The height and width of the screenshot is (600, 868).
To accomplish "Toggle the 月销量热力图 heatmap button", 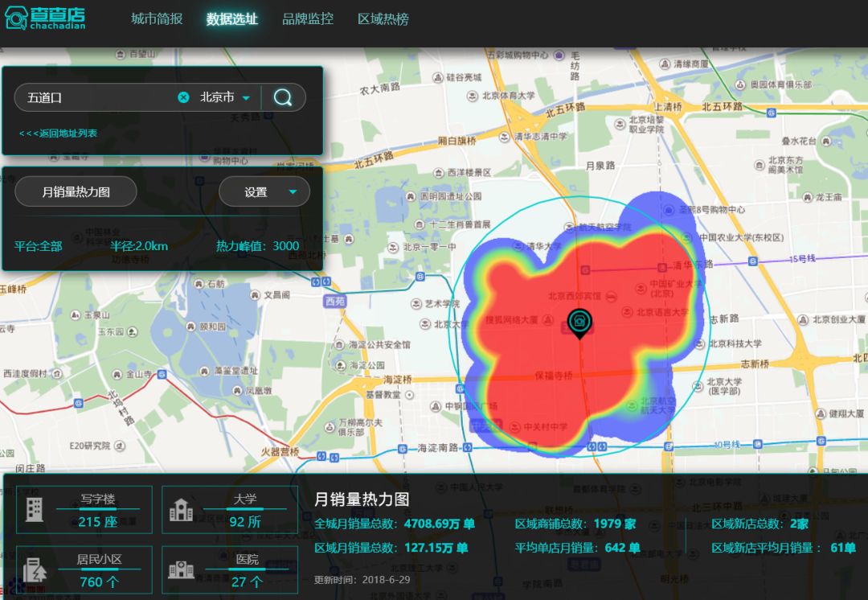I will tap(76, 191).
